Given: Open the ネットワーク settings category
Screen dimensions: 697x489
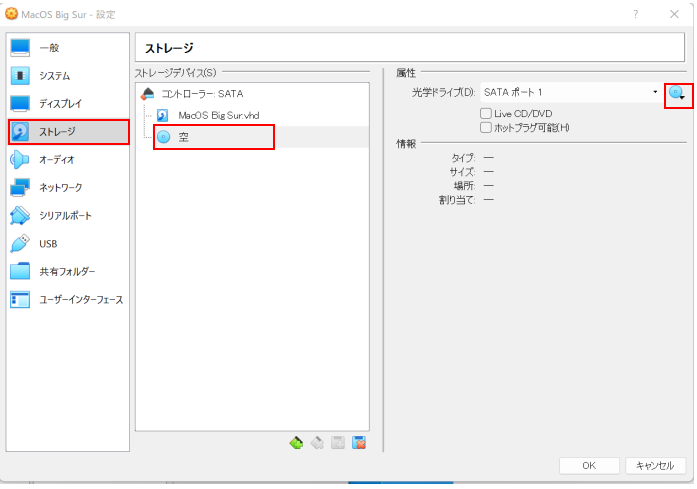Looking at the screenshot, I should 68,188.
